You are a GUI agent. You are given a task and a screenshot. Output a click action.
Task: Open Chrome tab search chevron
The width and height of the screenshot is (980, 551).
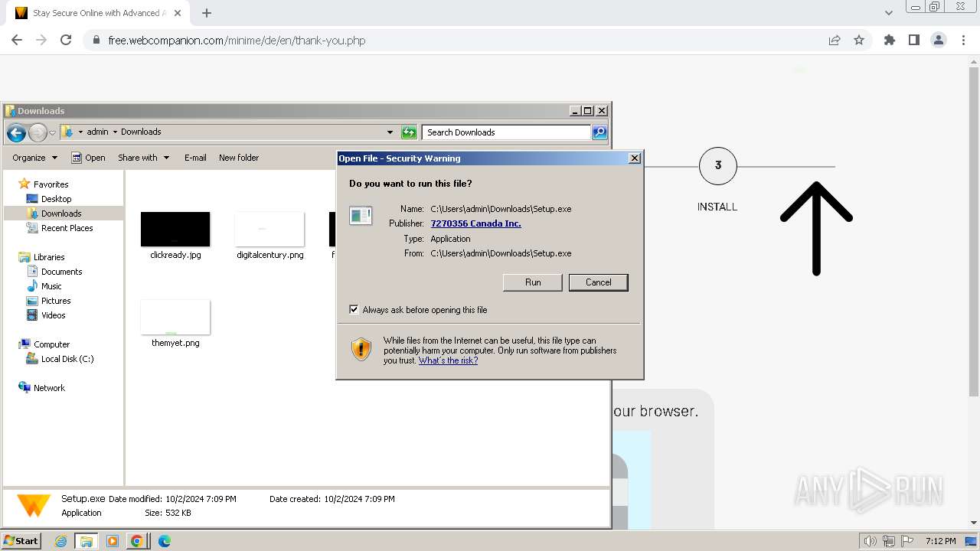pyautogui.click(x=888, y=13)
